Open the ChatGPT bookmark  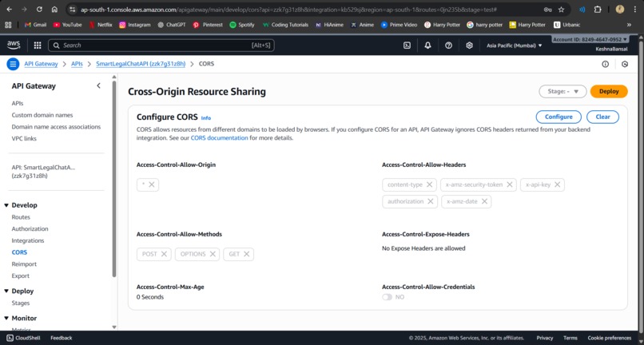tap(172, 25)
